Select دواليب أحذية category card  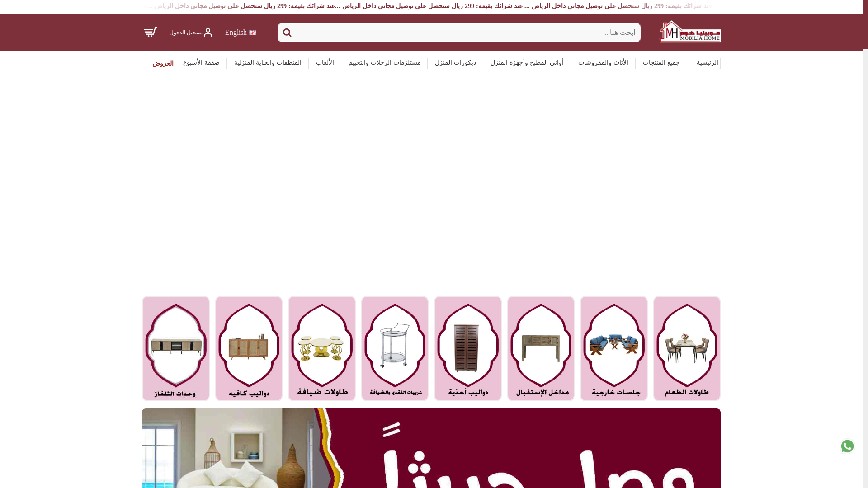[468, 348]
